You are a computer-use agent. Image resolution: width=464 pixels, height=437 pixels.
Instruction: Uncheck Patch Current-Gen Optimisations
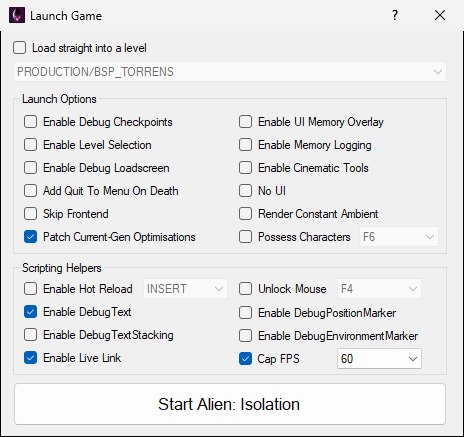pos(30,237)
